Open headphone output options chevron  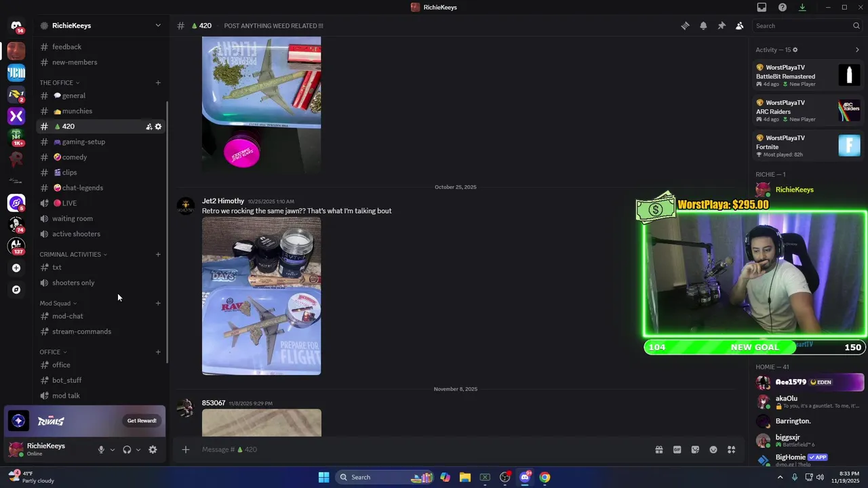coord(138,449)
